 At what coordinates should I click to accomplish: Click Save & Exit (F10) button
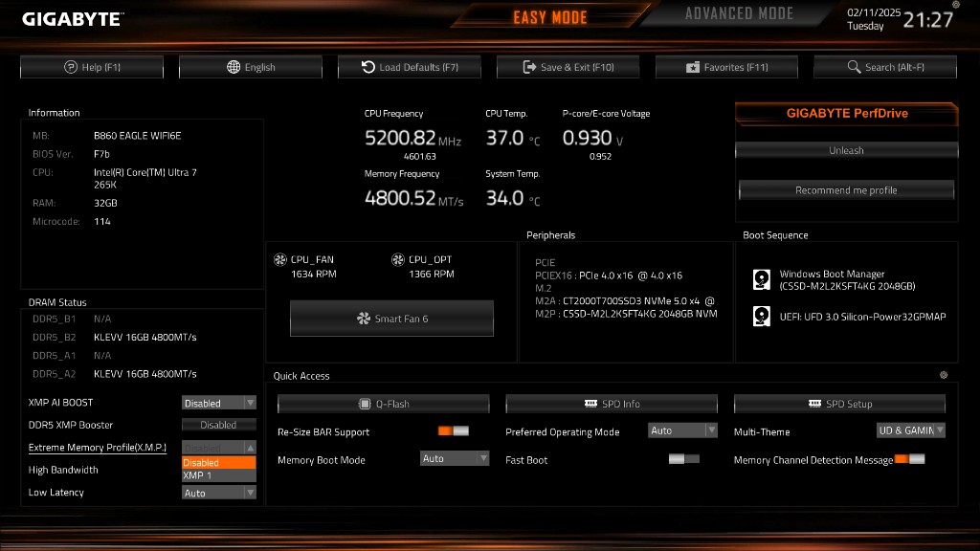coord(568,67)
